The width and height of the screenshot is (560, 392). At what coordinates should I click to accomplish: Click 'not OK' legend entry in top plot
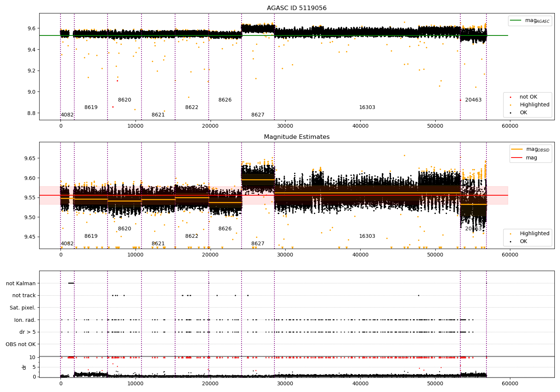coord(528,97)
